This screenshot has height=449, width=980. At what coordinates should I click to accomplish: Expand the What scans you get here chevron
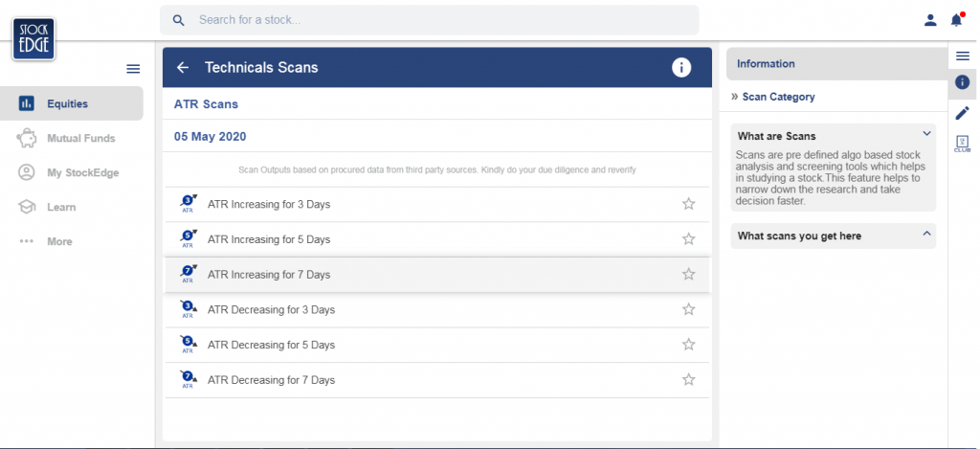pyautogui.click(x=926, y=234)
